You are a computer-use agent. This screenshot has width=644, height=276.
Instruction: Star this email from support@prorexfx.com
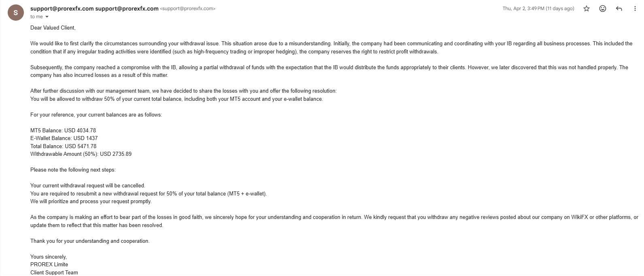pyautogui.click(x=587, y=8)
